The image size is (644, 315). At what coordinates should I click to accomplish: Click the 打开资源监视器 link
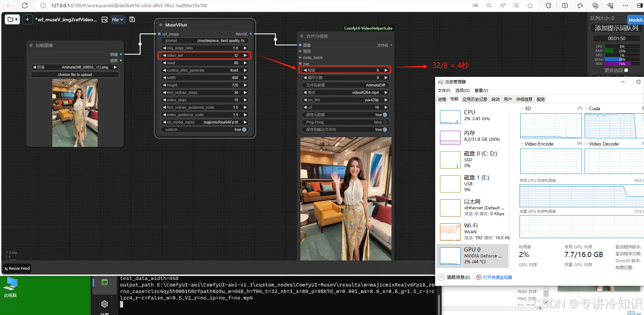[497, 277]
